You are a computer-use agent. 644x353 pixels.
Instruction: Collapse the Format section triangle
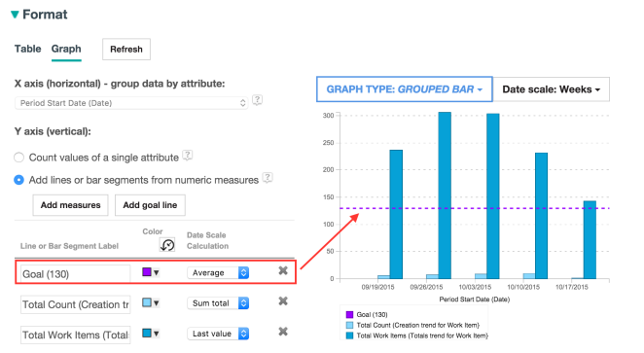[x=15, y=15]
